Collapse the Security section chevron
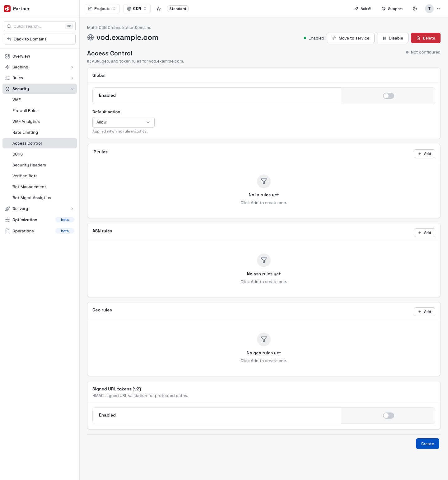This screenshot has width=448, height=480. tap(72, 89)
